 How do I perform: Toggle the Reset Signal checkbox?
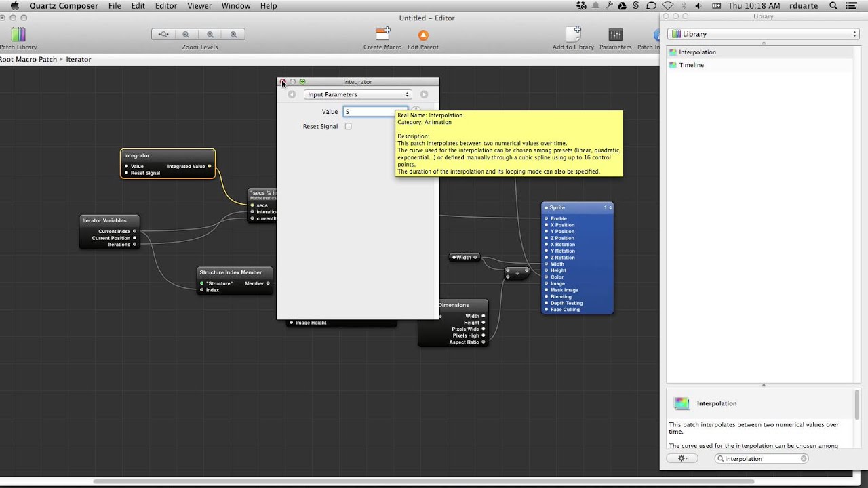tap(349, 127)
